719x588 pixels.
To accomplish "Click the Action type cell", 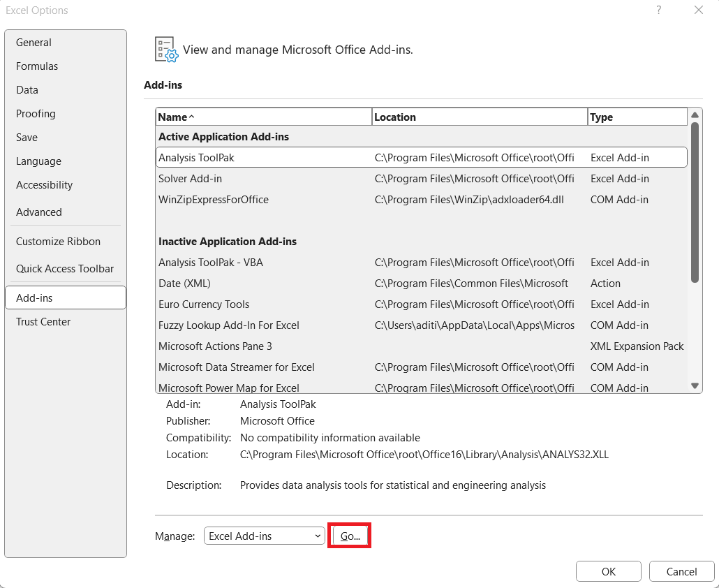I will [x=605, y=284].
